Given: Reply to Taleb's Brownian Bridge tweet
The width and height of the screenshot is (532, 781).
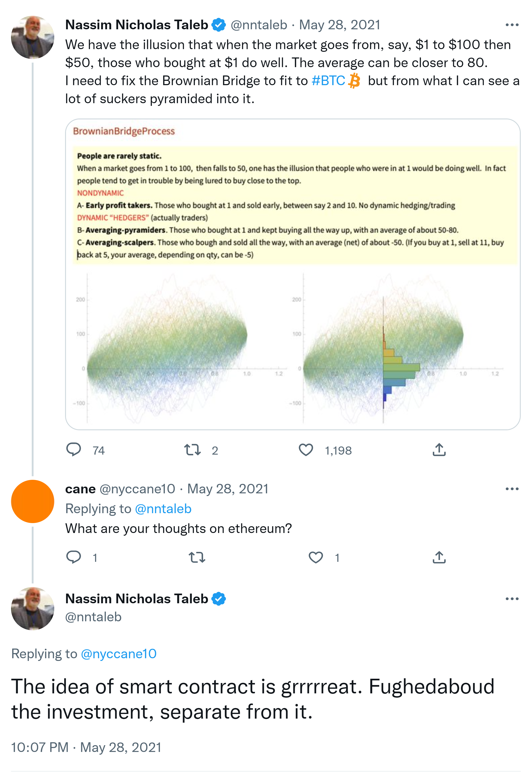Looking at the screenshot, I should pos(74,450).
